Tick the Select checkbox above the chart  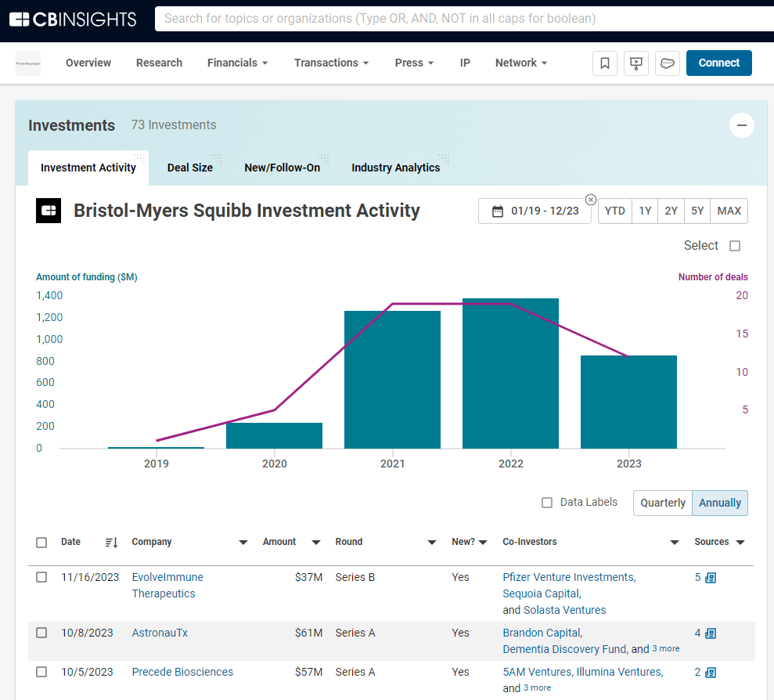(735, 246)
